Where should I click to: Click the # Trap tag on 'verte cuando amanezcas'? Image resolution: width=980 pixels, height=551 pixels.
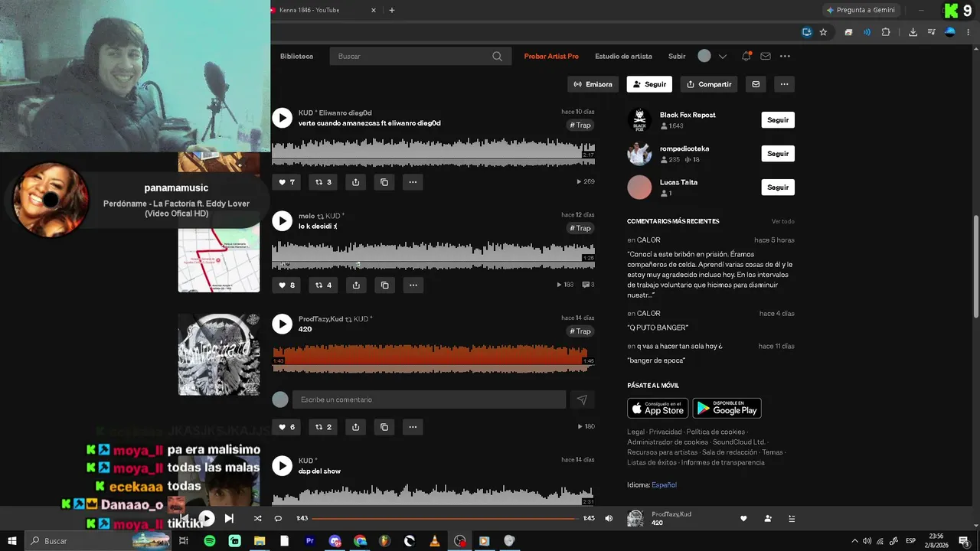pos(580,126)
